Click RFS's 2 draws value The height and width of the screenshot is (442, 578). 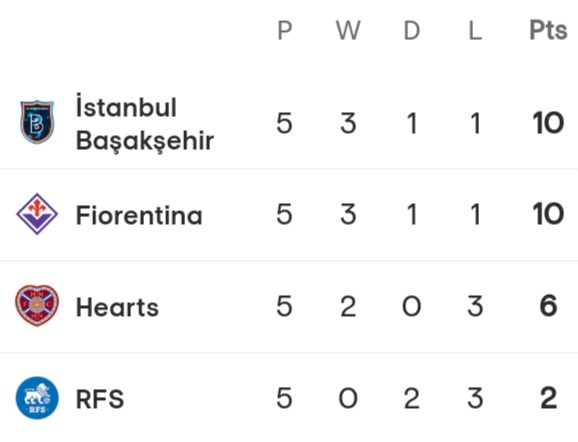[412, 398]
